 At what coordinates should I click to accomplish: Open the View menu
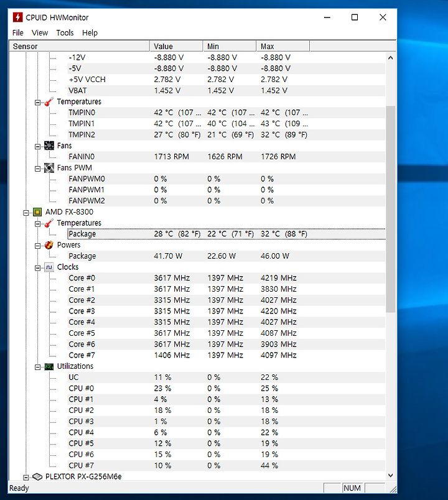coord(40,33)
